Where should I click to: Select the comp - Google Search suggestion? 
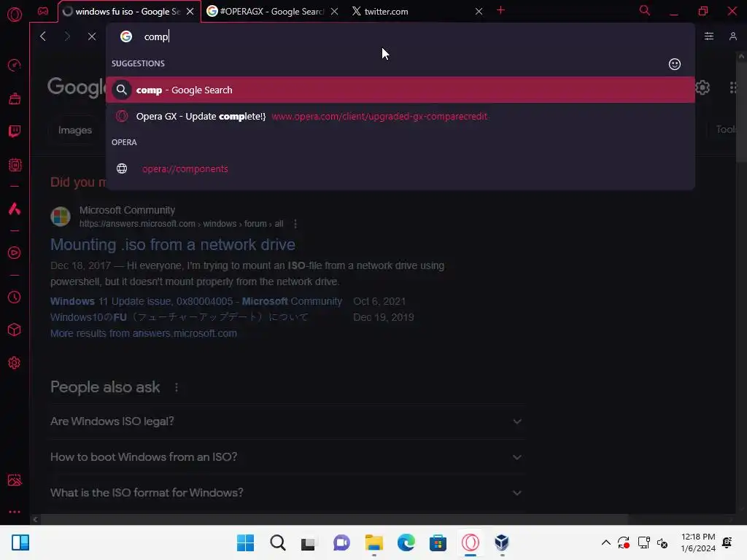[x=400, y=90]
